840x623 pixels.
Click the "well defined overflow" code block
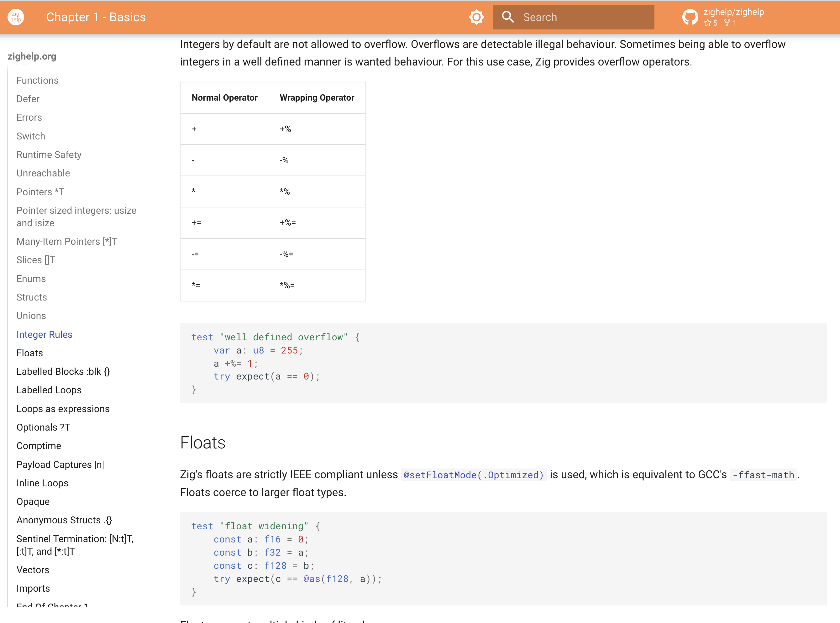coord(503,363)
